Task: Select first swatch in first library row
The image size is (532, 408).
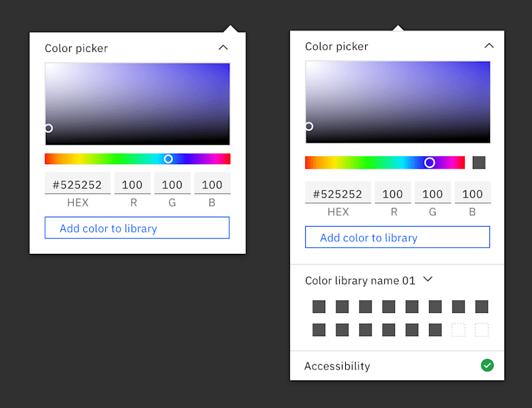Action: coord(319,306)
